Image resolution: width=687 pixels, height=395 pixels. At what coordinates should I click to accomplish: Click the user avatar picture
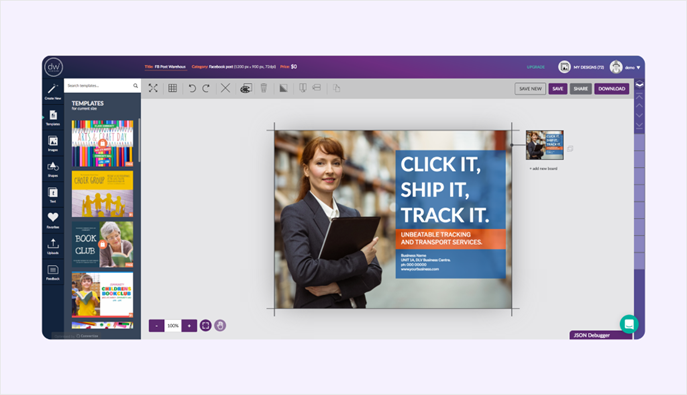[x=616, y=67]
